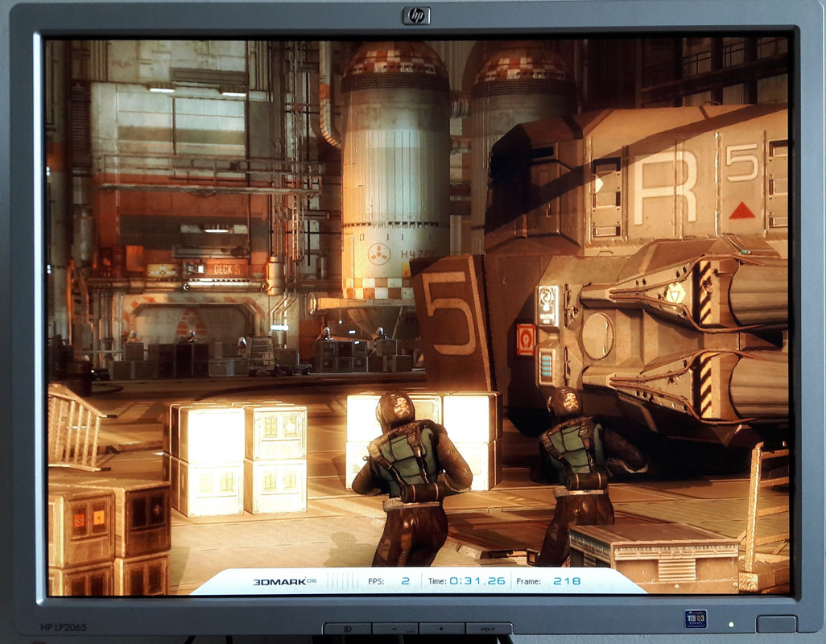Click the right soldier's skull helmet emblem

coord(571,402)
